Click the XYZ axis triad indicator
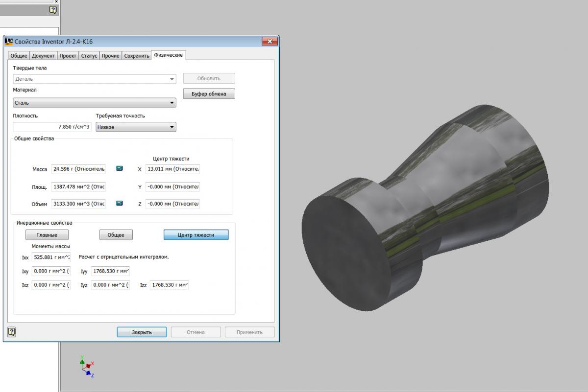Viewport: 588px width, 392px height. [x=87, y=366]
